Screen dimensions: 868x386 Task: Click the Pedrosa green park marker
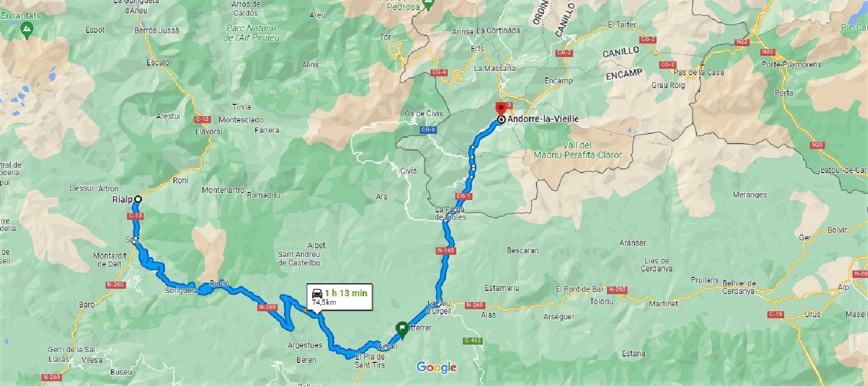click(428, 5)
